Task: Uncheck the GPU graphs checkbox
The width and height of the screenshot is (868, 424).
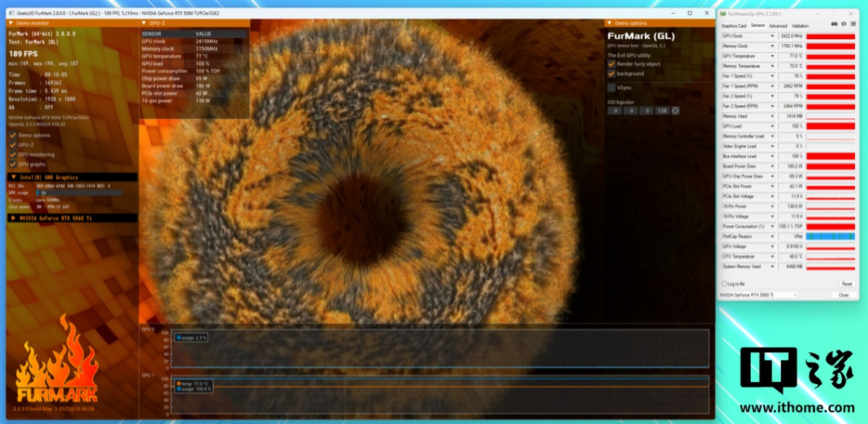Action: point(13,164)
